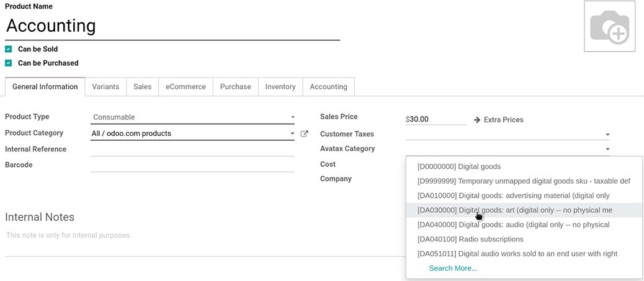
Task: Open the eCommerce tab
Action: point(186,87)
